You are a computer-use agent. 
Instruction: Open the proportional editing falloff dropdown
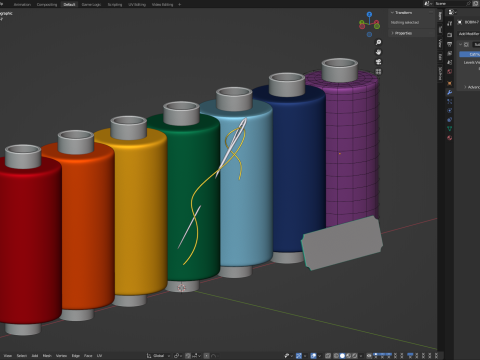pyautogui.click(x=215, y=356)
